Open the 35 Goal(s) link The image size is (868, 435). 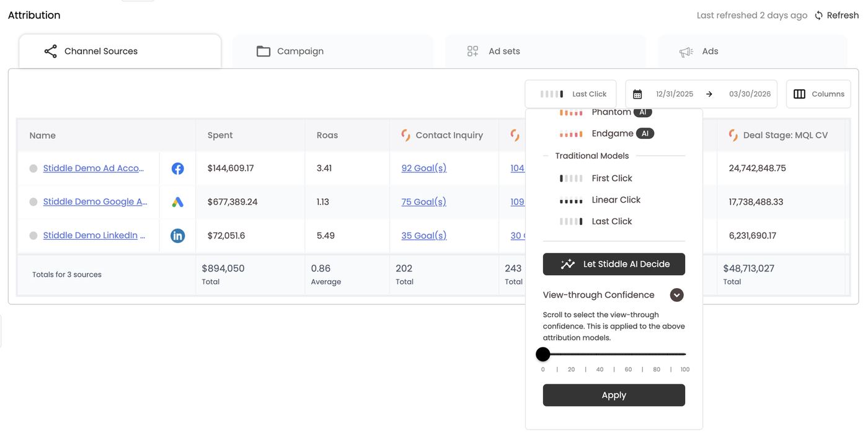coord(424,236)
